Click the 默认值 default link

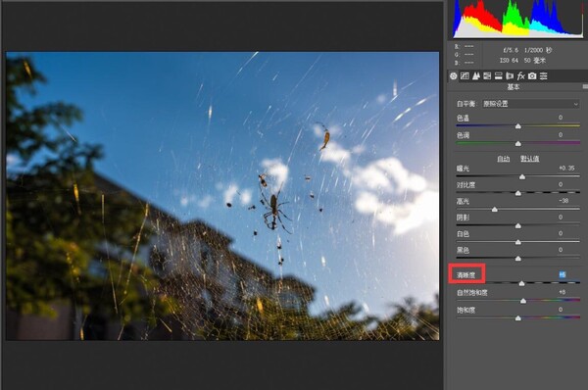[x=529, y=159]
